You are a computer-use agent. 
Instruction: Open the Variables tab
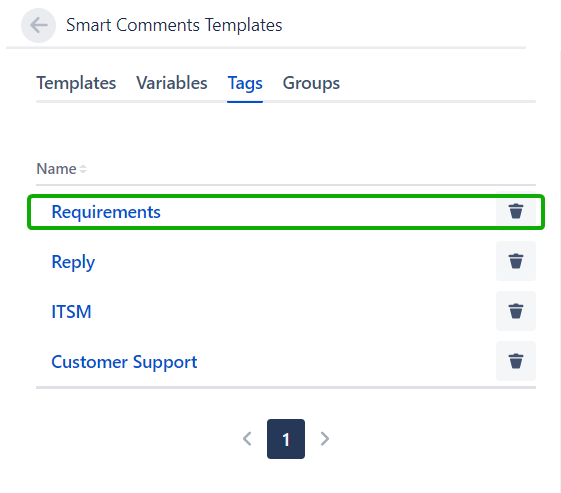point(172,83)
